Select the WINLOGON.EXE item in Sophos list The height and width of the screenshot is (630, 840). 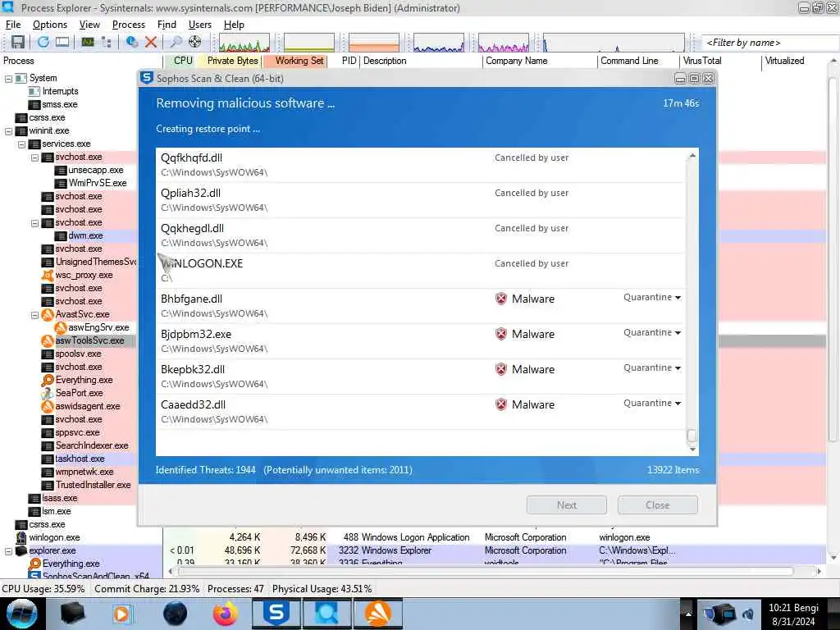tap(421, 271)
